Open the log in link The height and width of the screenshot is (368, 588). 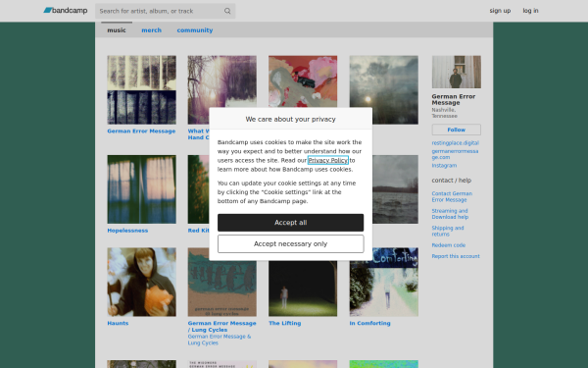(x=530, y=11)
